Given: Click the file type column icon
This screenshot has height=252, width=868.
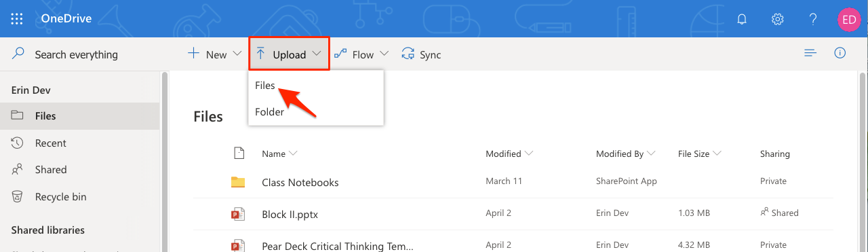Looking at the screenshot, I should tap(238, 154).
